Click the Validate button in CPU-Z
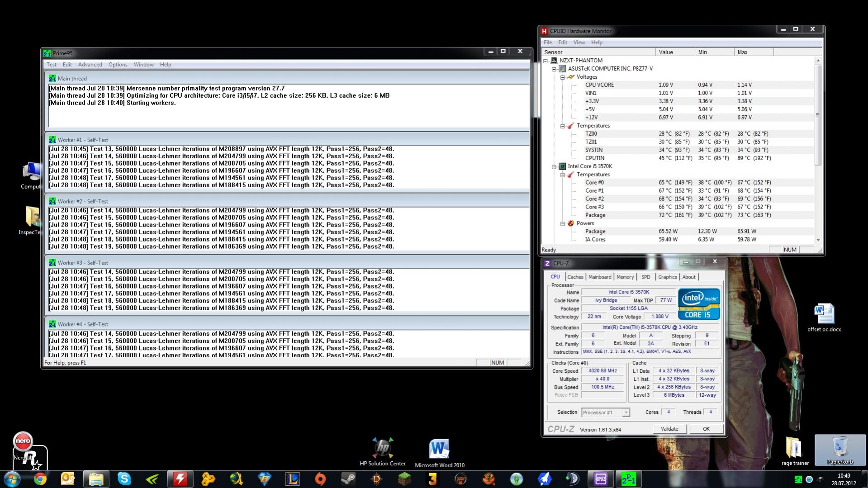The width and height of the screenshot is (868, 488). (669, 429)
